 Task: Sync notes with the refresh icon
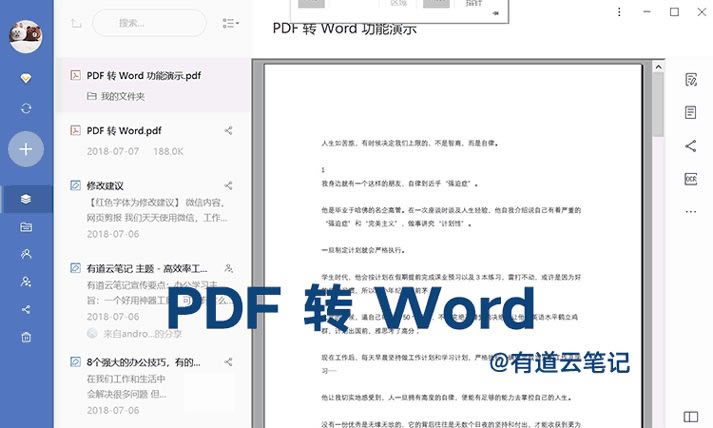point(26,108)
